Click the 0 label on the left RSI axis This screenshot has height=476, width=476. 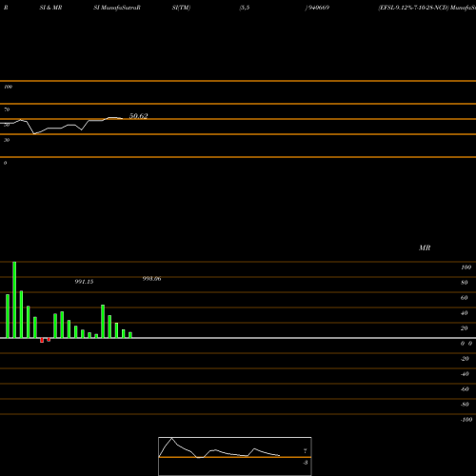point(5,163)
